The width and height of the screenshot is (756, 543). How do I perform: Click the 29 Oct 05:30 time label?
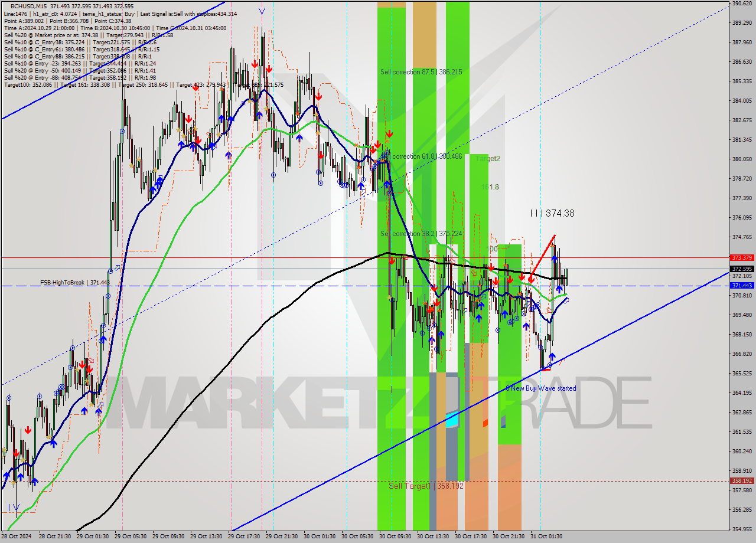[131, 537]
